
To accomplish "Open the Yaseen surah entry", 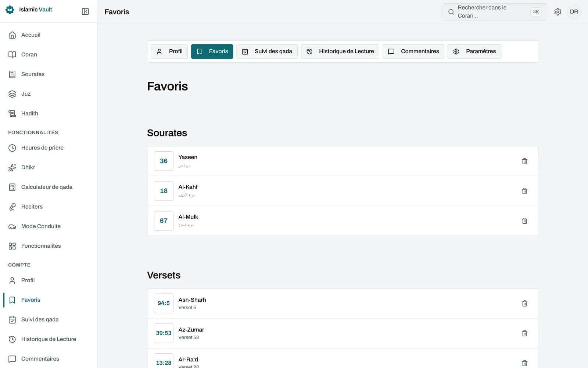I will coord(343,161).
